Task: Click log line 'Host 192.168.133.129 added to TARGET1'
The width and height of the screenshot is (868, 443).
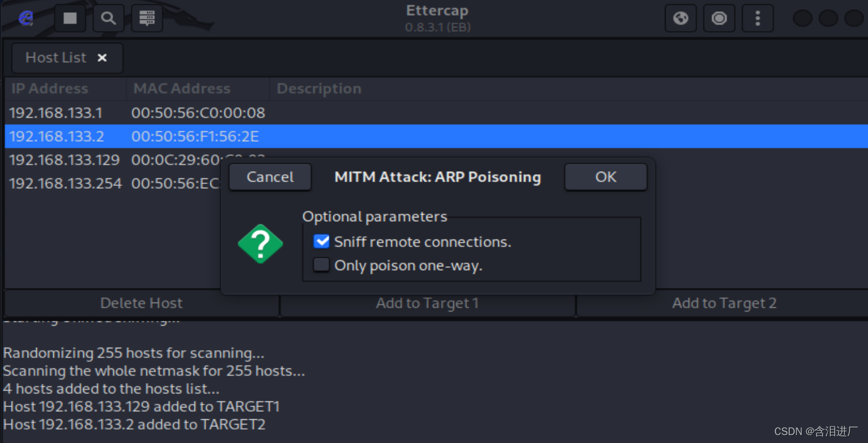Action: click(x=141, y=406)
